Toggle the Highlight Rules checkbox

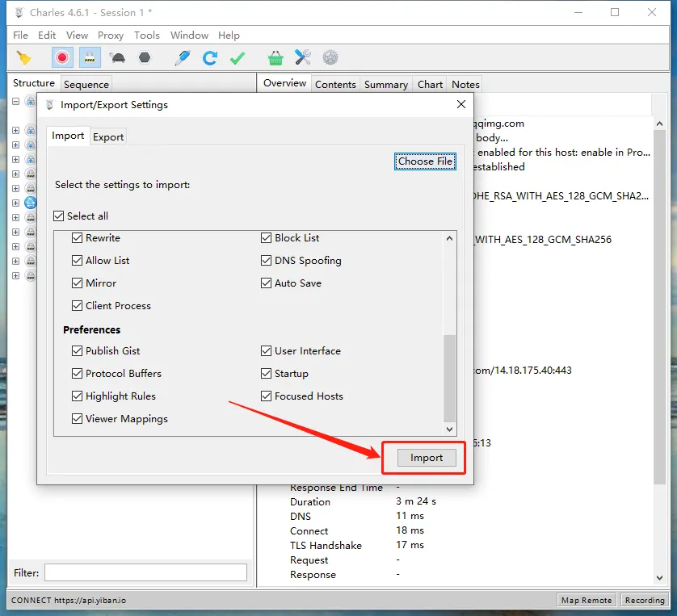click(x=77, y=396)
